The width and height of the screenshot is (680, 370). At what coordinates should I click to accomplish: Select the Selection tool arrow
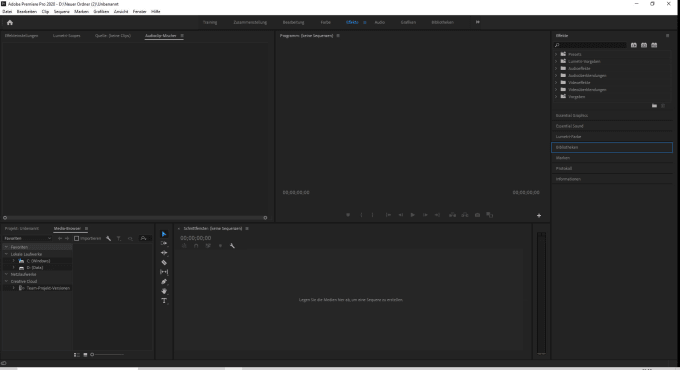164,234
